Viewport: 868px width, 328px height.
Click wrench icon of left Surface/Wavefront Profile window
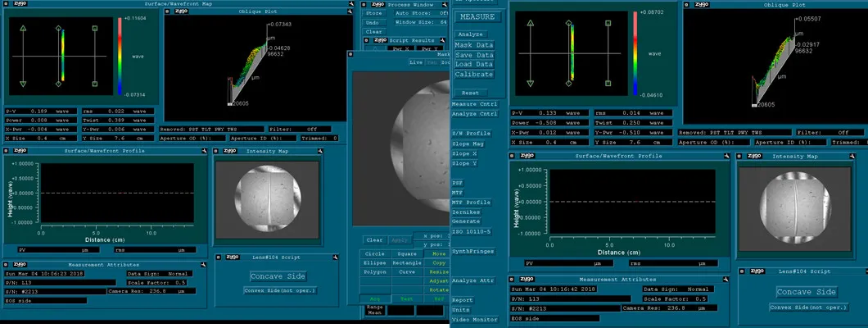point(205,151)
